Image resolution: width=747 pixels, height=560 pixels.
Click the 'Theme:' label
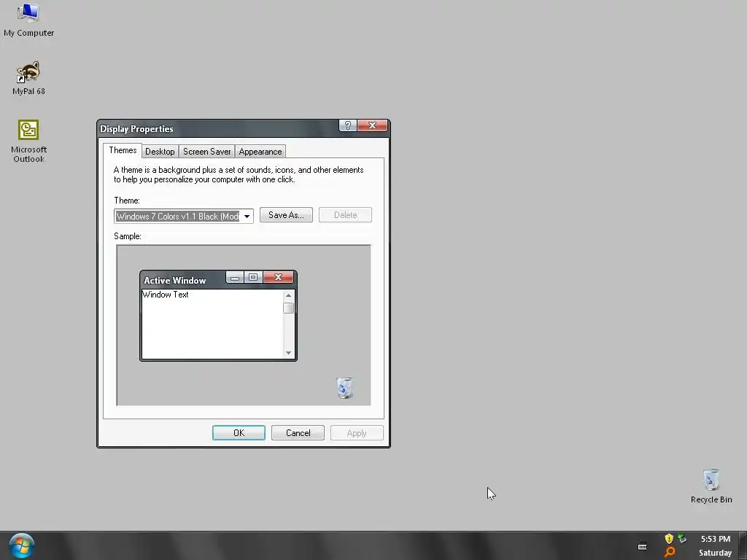tap(127, 201)
